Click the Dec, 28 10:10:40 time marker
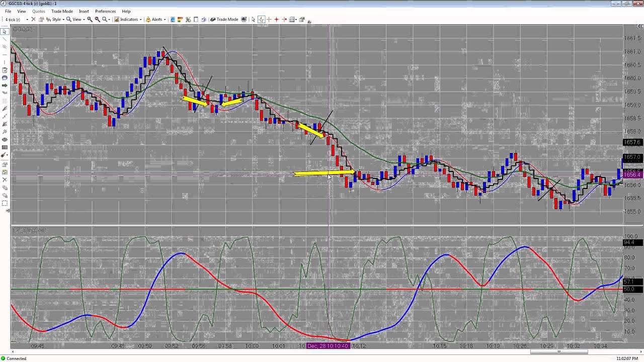This screenshot has height=362, width=644. click(x=328, y=346)
